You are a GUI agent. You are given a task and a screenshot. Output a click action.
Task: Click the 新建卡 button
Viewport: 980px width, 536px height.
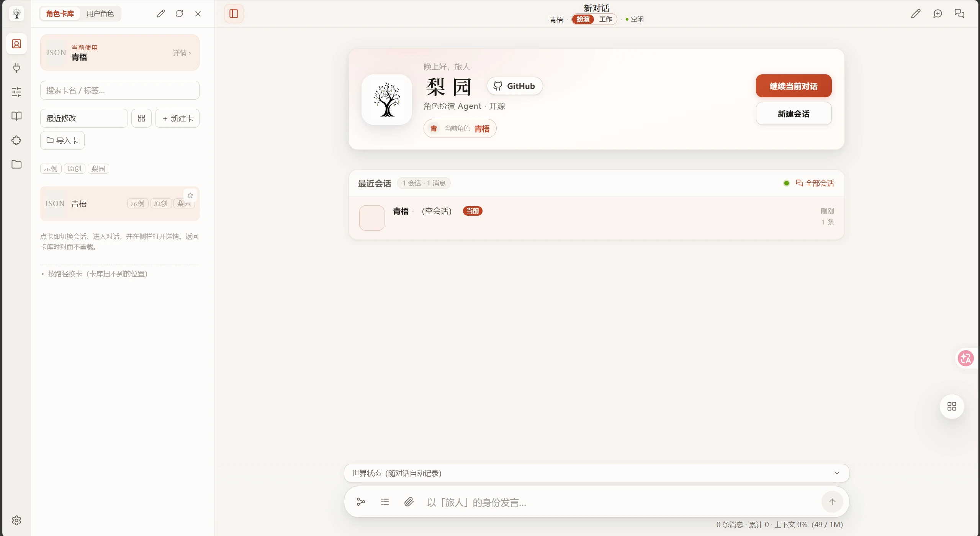click(x=177, y=118)
